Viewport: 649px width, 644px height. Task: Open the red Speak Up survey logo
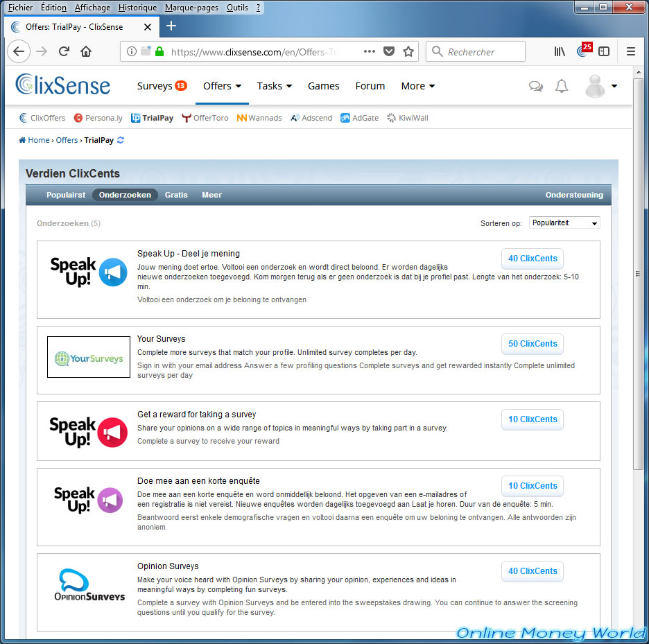pos(89,432)
